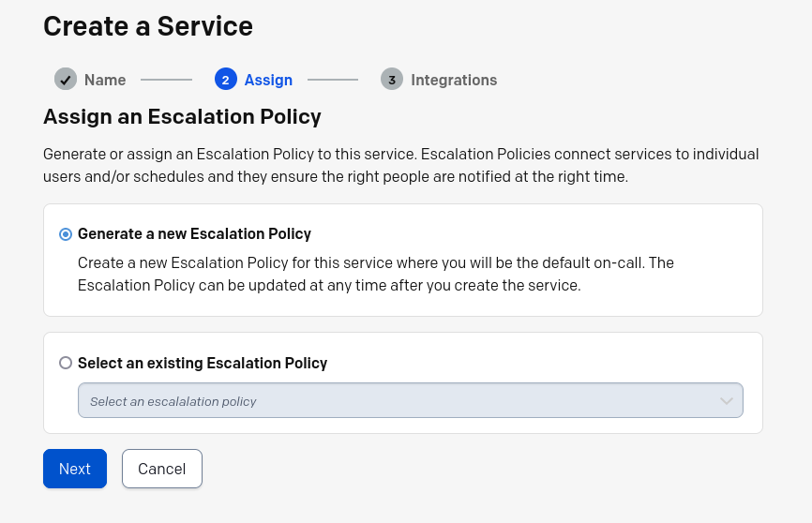Screen dimensions: 812x523
Task: Click the "Select an existing Escalation Policy" label text
Action: [x=203, y=363]
